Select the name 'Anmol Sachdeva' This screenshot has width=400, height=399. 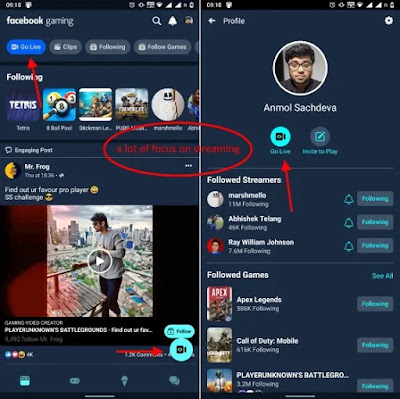(300, 108)
